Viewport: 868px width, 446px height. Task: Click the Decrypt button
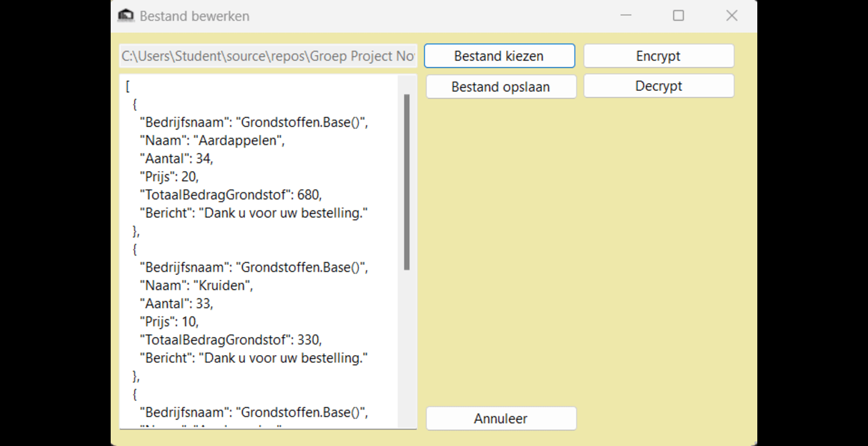[659, 86]
